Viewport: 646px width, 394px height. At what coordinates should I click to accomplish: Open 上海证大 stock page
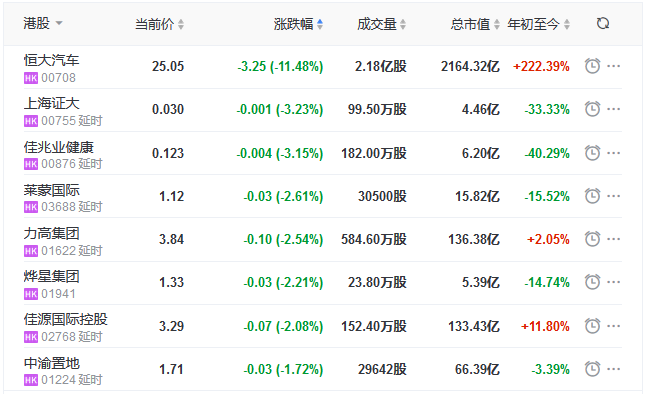(x=51, y=103)
